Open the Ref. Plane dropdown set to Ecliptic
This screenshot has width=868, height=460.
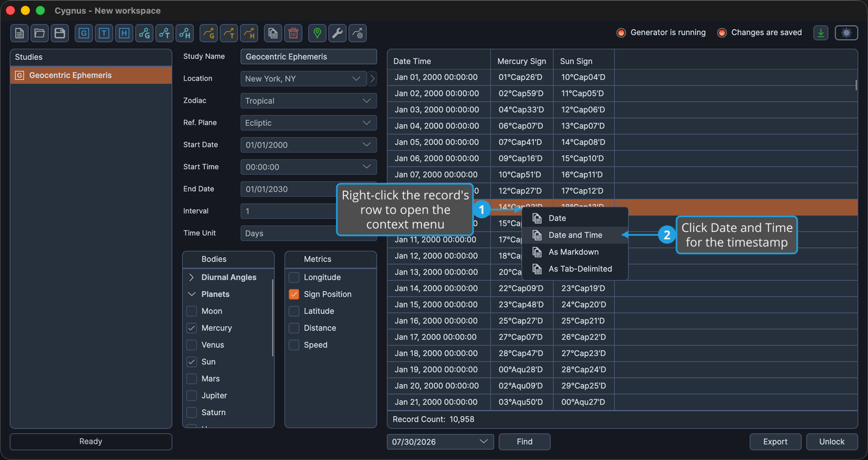pyautogui.click(x=309, y=123)
